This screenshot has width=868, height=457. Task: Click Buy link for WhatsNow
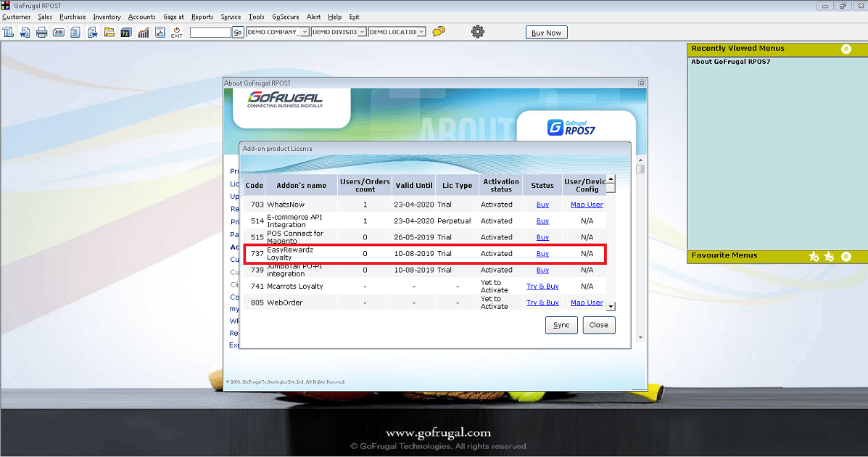(542, 205)
